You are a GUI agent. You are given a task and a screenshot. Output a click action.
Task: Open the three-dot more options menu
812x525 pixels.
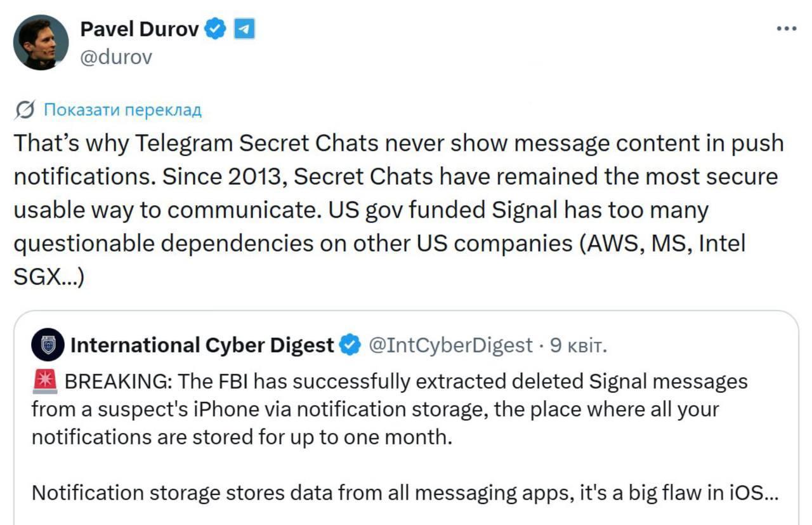click(x=786, y=29)
